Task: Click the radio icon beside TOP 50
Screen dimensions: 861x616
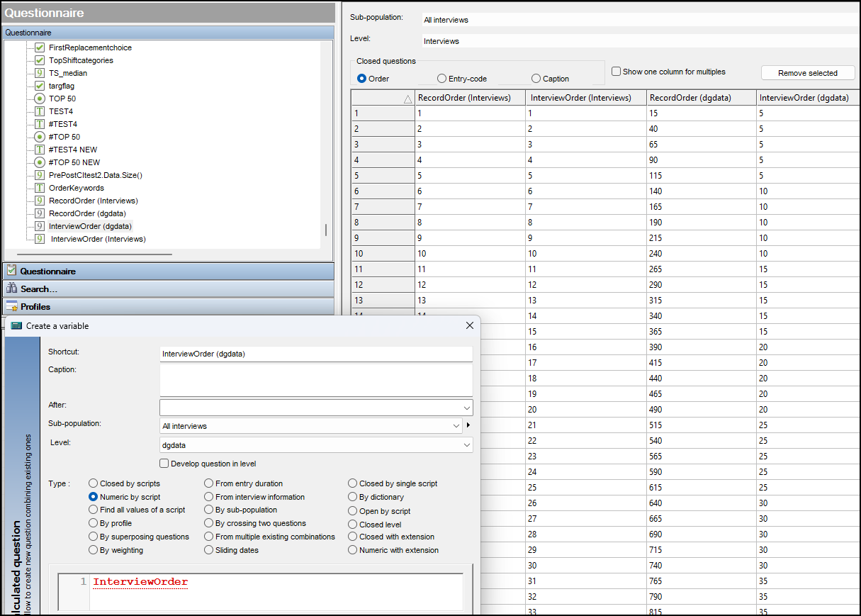Action: click(x=40, y=99)
